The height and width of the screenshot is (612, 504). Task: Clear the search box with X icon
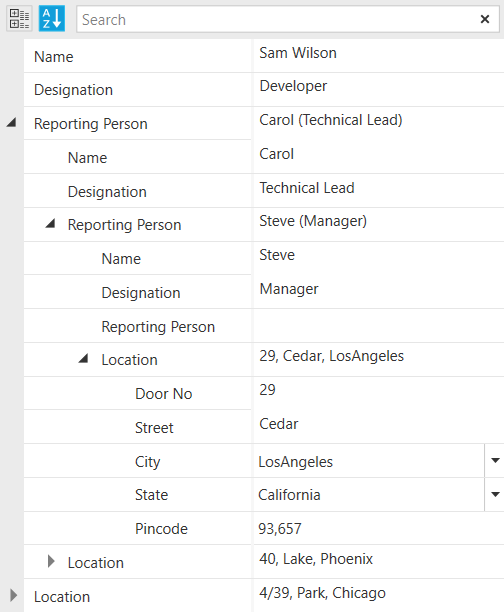point(484,19)
